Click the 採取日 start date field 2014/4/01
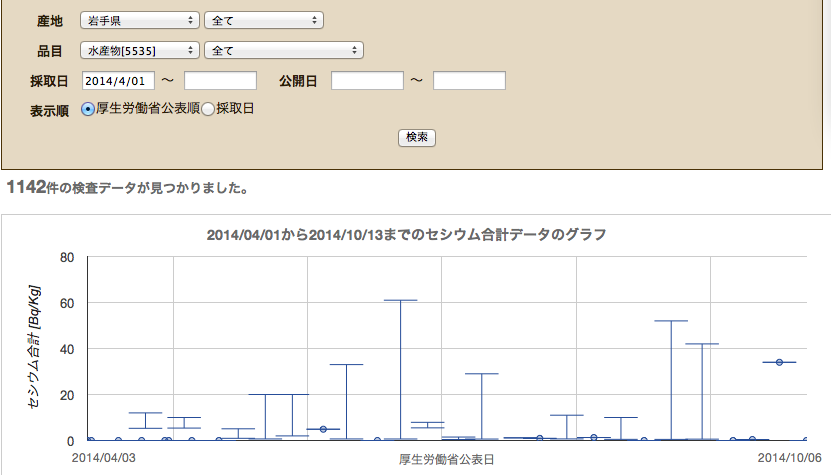This screenshot has width=831, height=475. [x=118, y=80]
